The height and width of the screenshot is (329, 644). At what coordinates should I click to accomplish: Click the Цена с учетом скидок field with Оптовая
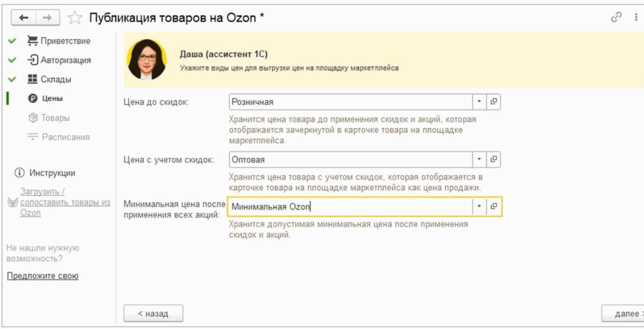point(351,160)
